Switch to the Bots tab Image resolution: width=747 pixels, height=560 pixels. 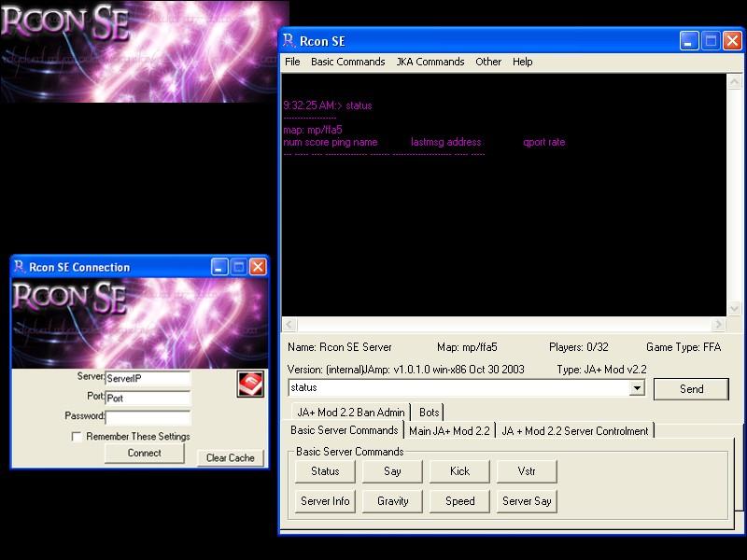[429, 412]
